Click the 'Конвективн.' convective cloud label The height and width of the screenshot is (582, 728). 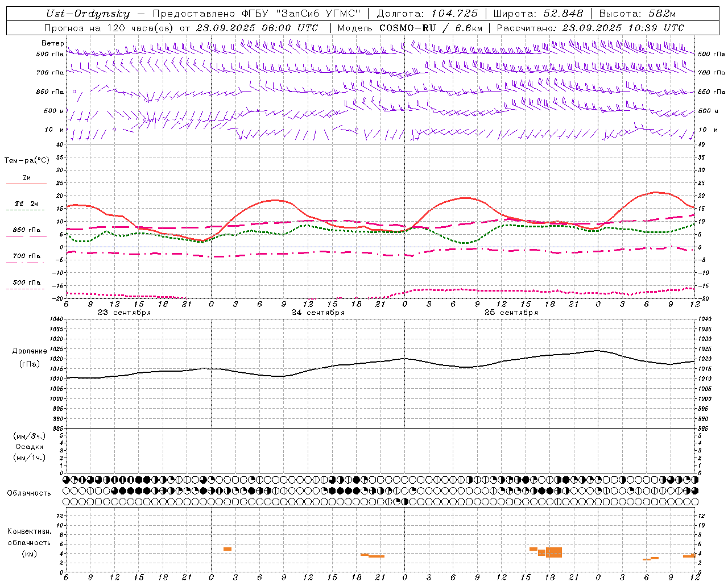[x=29, y=531]
